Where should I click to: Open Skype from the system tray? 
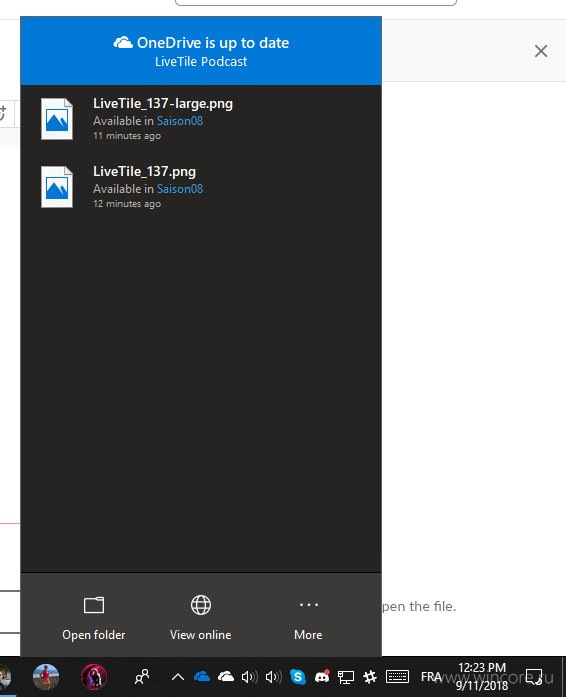tap(297, 677)
